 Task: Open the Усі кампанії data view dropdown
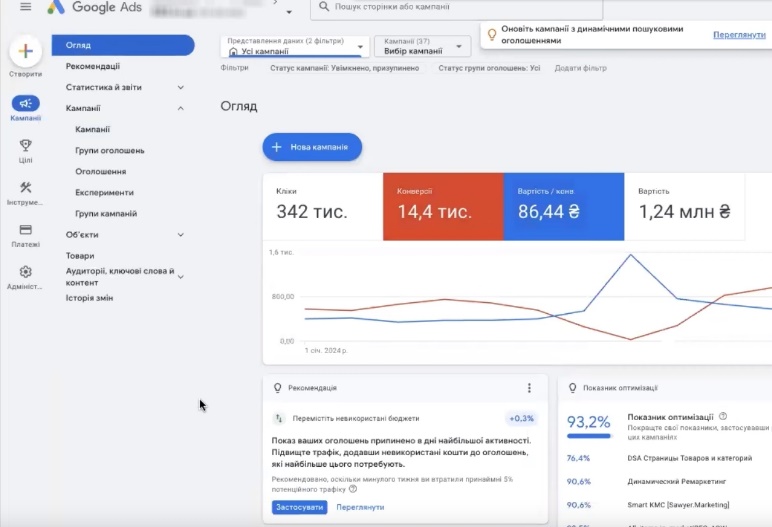pyautogui.click(x=295, y=47)
